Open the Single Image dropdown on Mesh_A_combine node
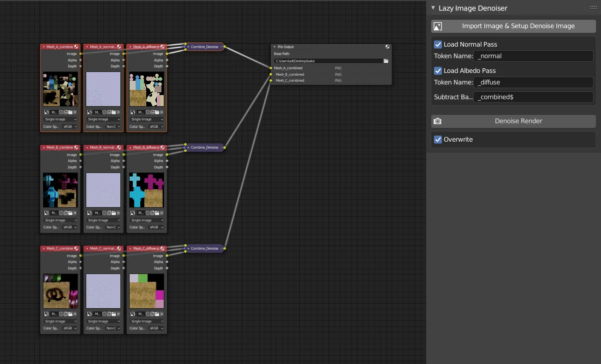601x364 pixels. point(60,119)
